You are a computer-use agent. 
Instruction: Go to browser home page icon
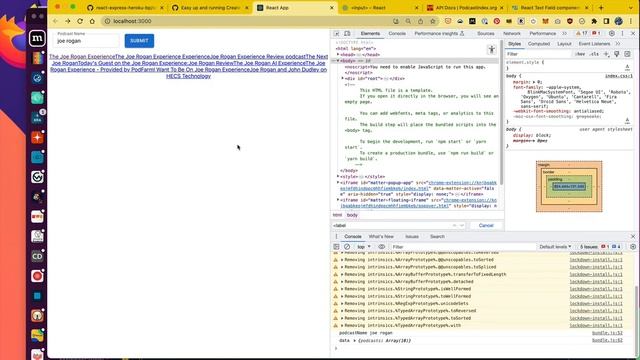tap(92, 21)
